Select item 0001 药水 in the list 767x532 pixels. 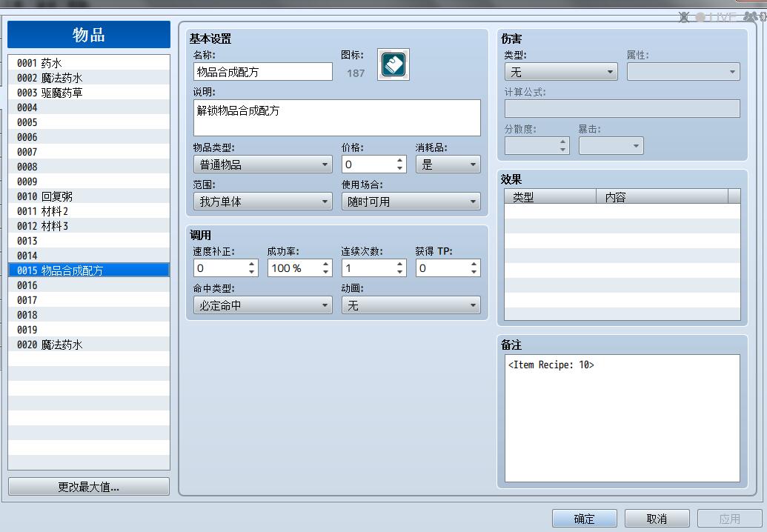pyautogui.click(x=89, y=63)
